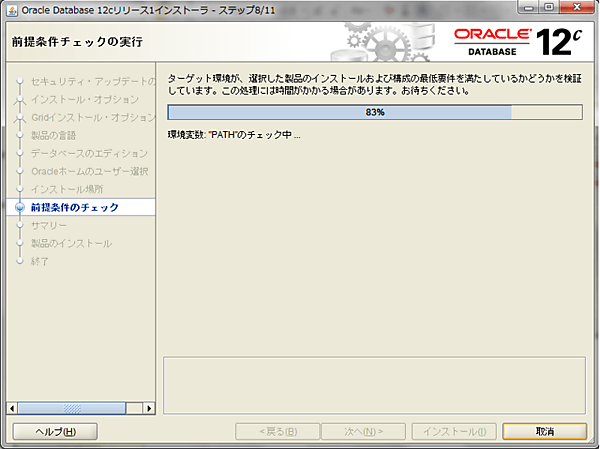The width and height of the screenshot is (600, 449).
Task: Select the Gridインストール・オプション step
Action: click(93, 118)
